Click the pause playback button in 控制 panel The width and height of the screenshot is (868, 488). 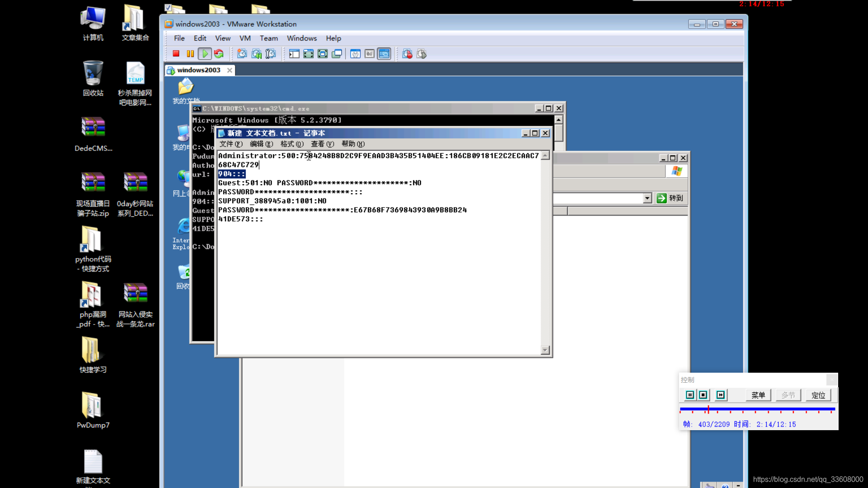(x=690, y=395)
